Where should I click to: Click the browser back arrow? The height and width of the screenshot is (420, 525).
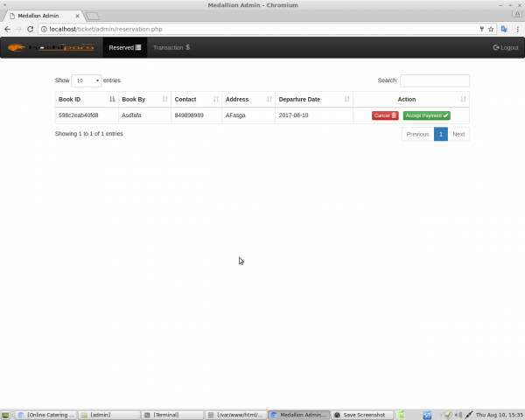[x=7, y=29]
